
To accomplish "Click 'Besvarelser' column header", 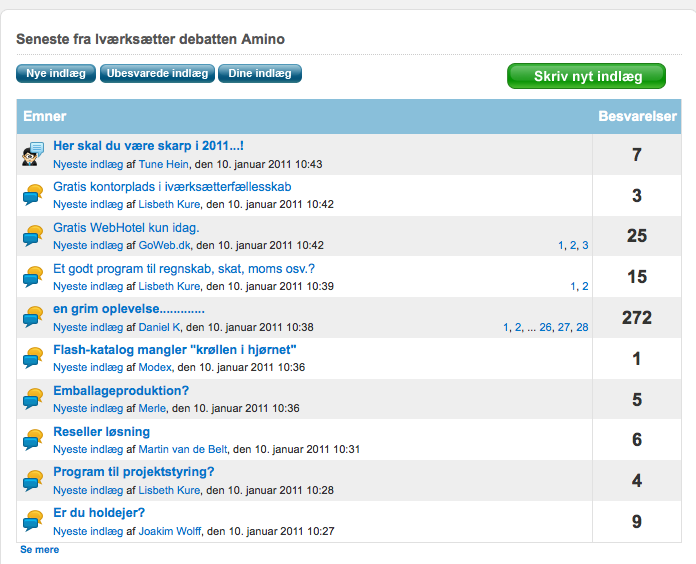I will [x=637, y=116].
